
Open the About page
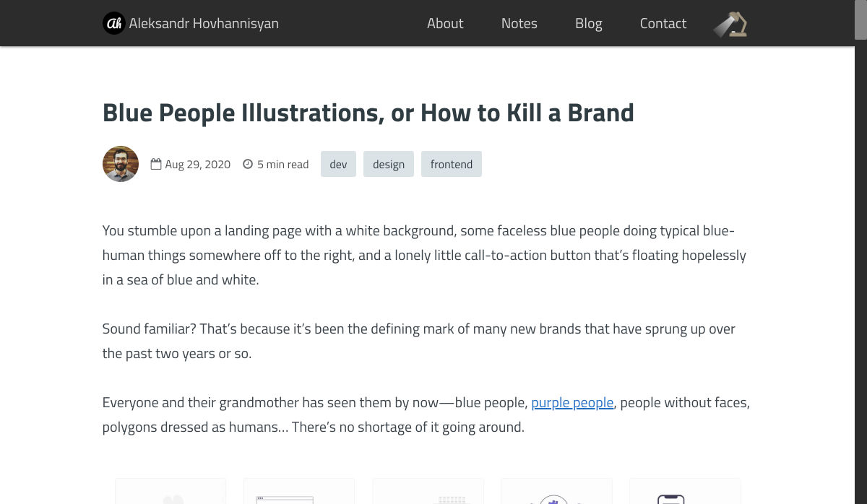pyautogui.click(x=445, y=23)
